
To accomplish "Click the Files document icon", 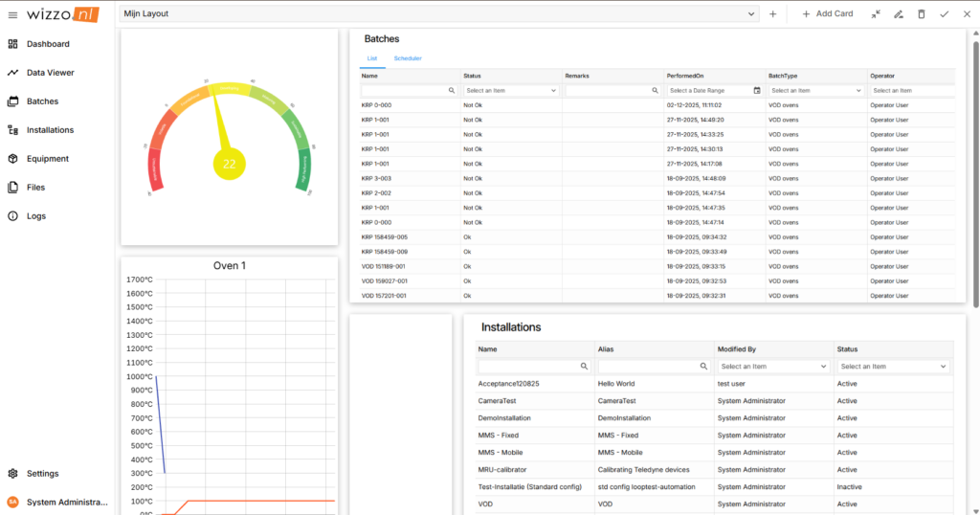I will coord(12,188).
